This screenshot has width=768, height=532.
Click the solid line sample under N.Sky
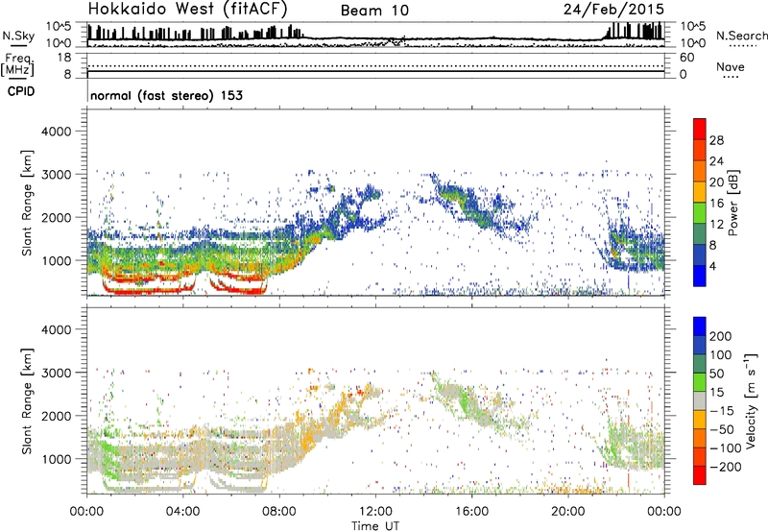click(18, 46)
